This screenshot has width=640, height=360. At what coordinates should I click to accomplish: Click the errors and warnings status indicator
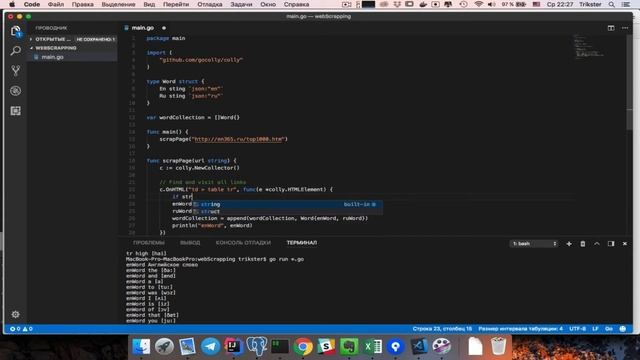pyautogui.click(x=21, y=329)
